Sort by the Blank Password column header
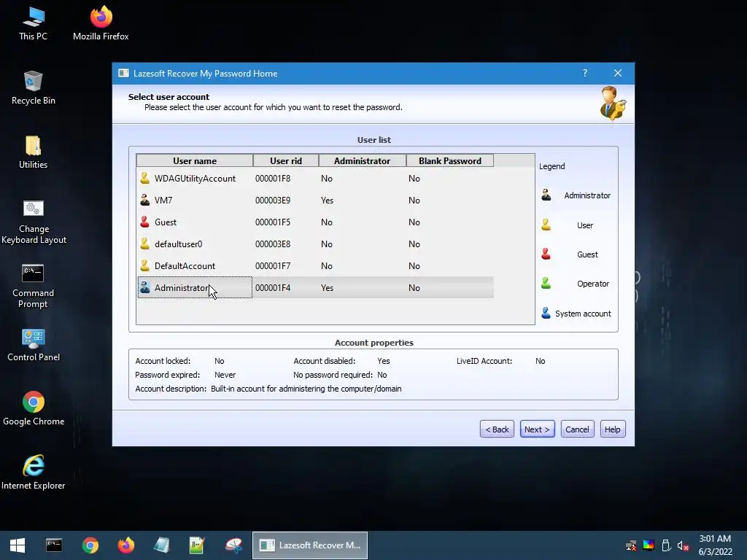Image resolution: width=747 pixels, height=560 pixels. [x=449, y=160]
